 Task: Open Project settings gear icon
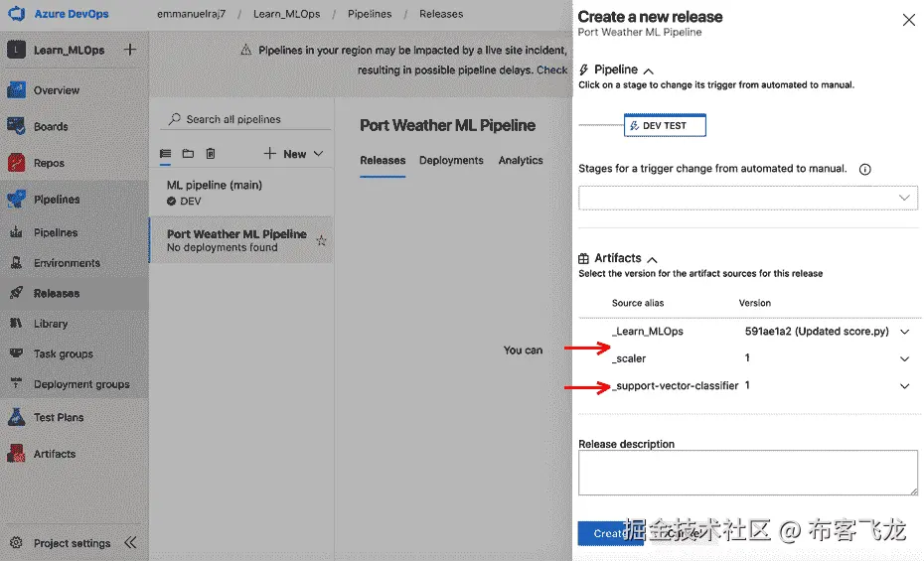17,543
